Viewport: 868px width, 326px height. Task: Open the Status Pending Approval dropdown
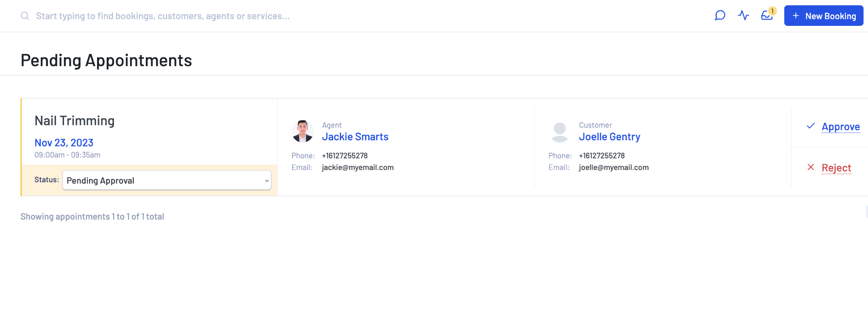167,180
